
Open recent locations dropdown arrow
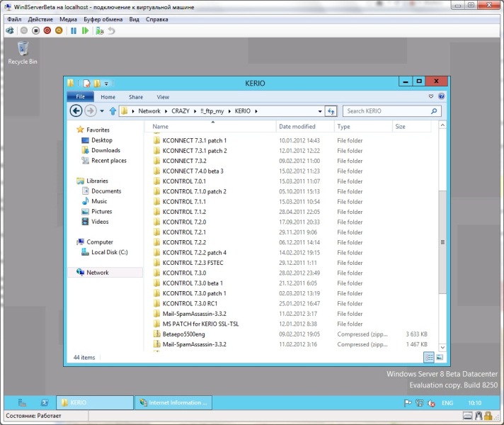click(x=103, y=111)
